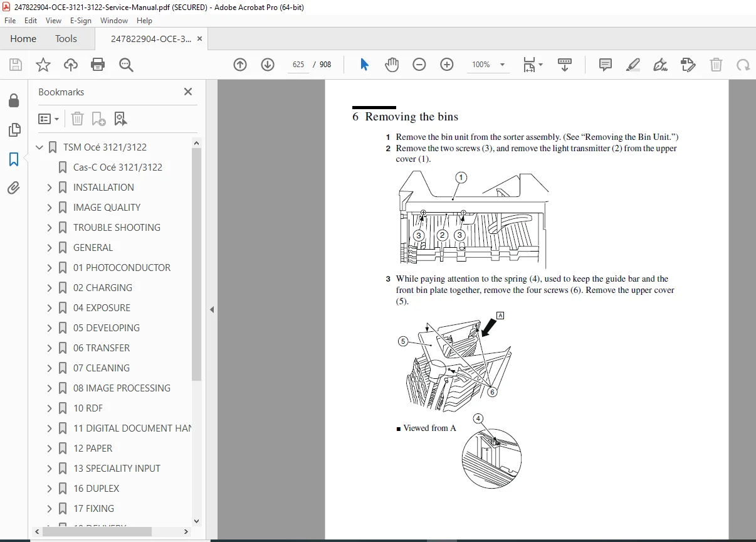Add a comment with sticky note icon
The image size is (756, 542).
(x=605, y=65)
